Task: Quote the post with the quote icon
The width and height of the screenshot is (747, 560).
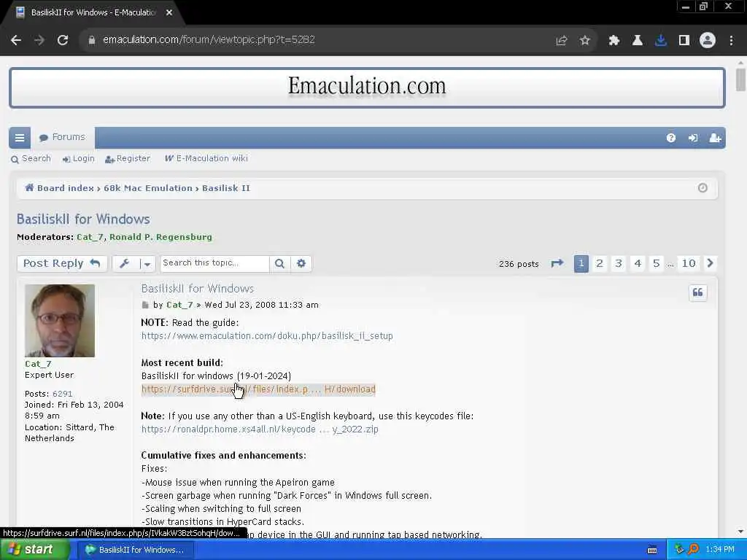Action: 698,292
